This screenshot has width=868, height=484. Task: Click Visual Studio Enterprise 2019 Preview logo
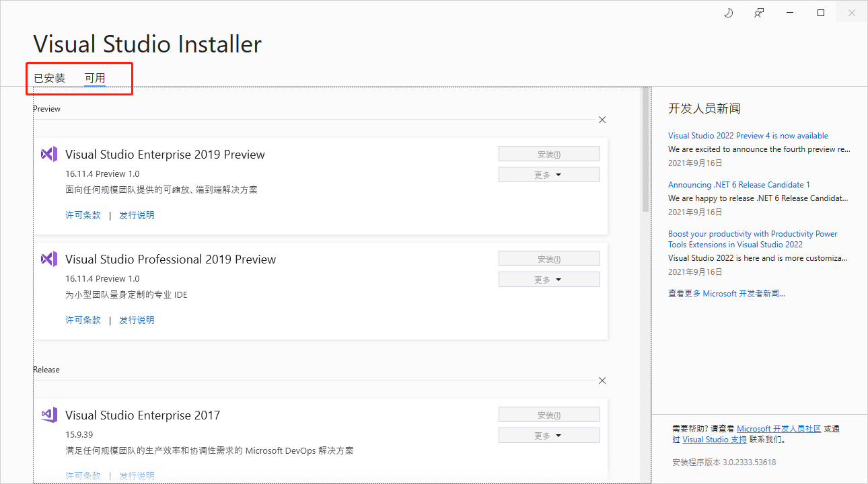pos(49,154)
